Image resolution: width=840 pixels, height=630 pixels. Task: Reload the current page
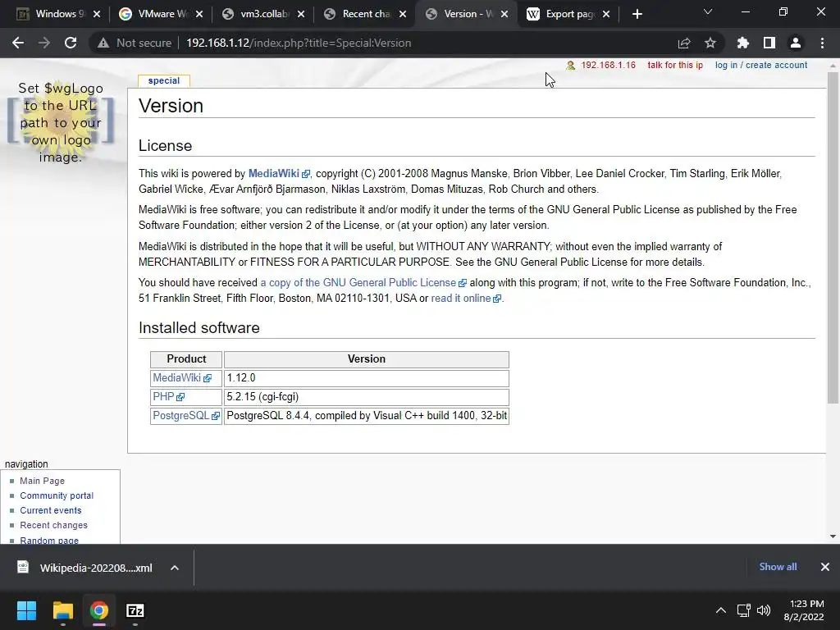[x=71, y=43]
